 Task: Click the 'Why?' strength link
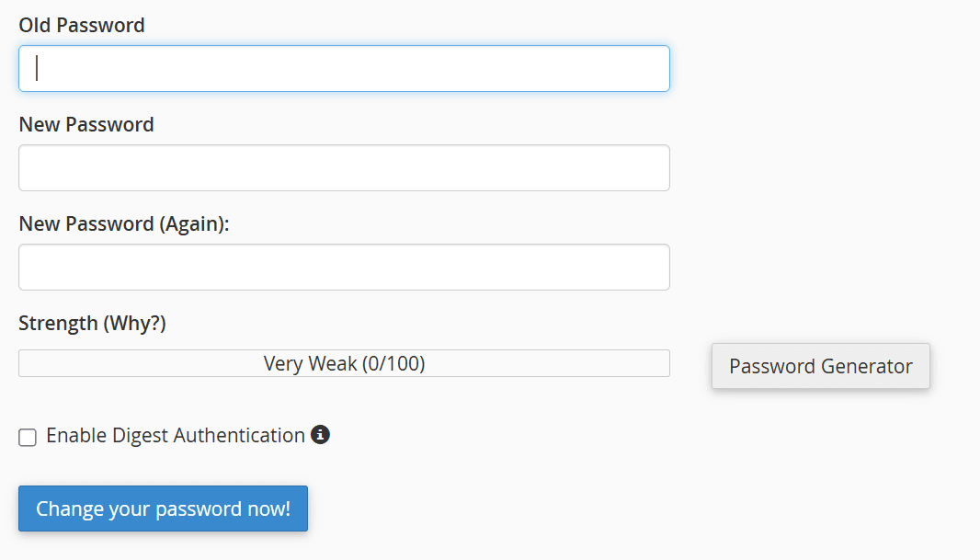(x=134, y=323)
